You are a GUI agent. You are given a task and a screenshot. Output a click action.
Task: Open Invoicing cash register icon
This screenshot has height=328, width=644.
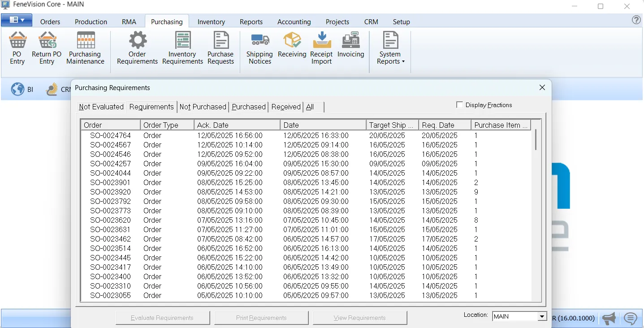351,40
